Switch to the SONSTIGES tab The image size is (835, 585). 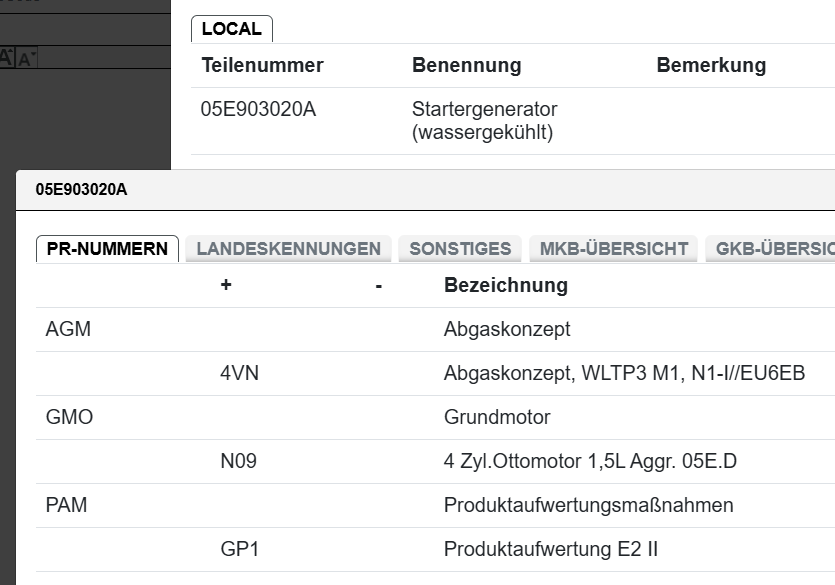pos(460,248)
